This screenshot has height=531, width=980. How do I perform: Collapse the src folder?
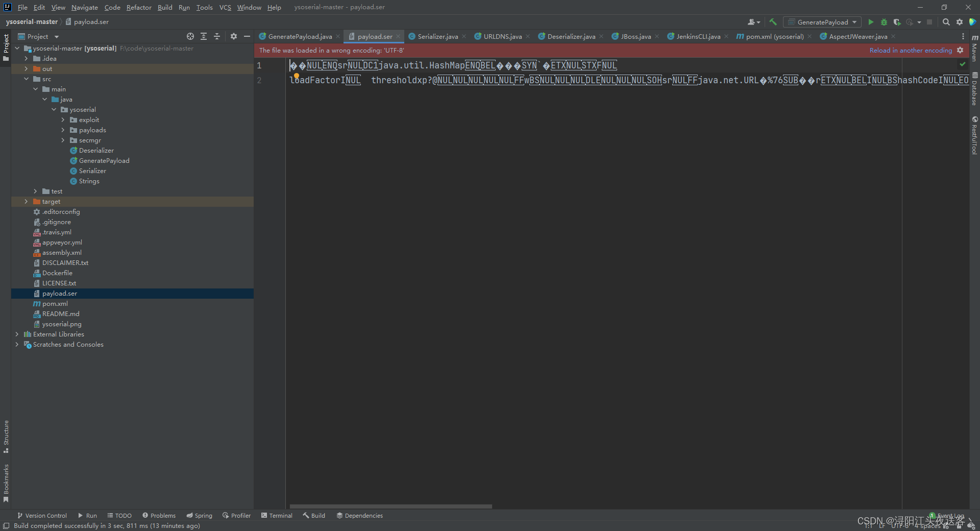26,79
